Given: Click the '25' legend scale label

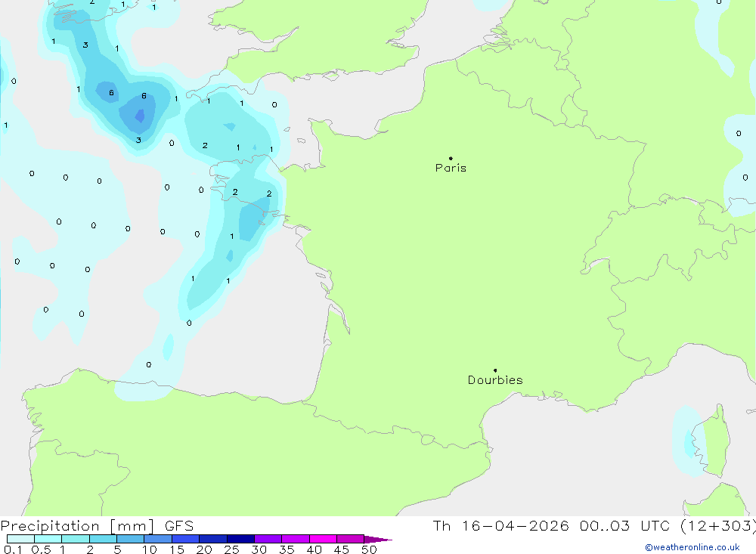Looking at the screenshot, I should point(232,549).
